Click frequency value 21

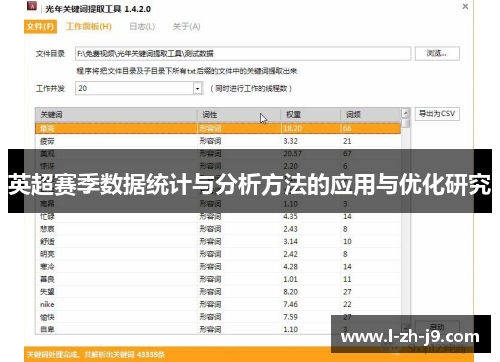[x=347, y=141]
